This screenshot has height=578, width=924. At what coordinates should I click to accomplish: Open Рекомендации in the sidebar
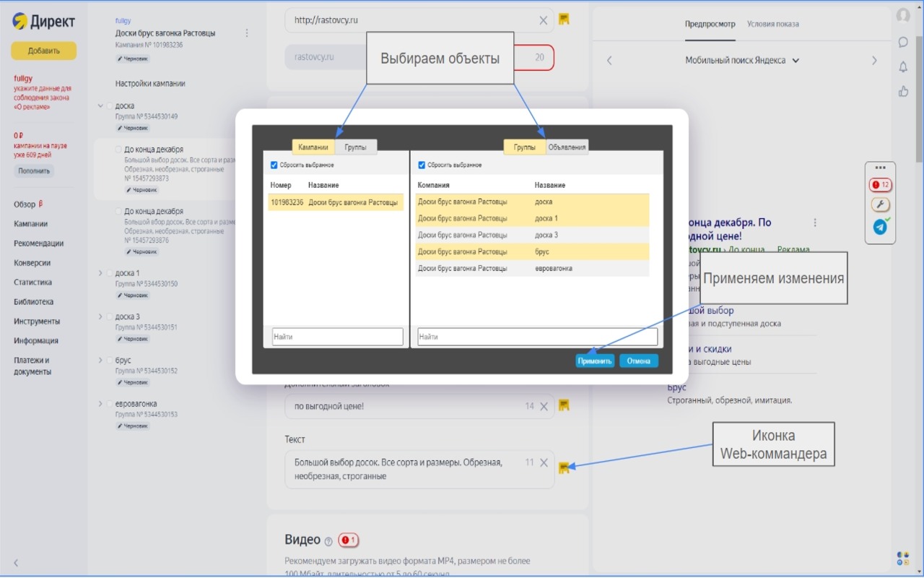click(x=38, y=243)
